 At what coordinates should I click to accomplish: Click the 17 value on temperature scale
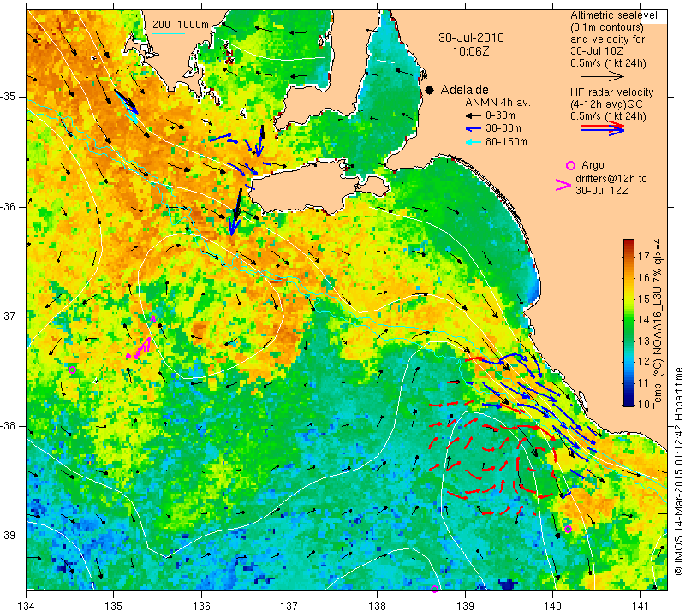[x=644, y=256]
